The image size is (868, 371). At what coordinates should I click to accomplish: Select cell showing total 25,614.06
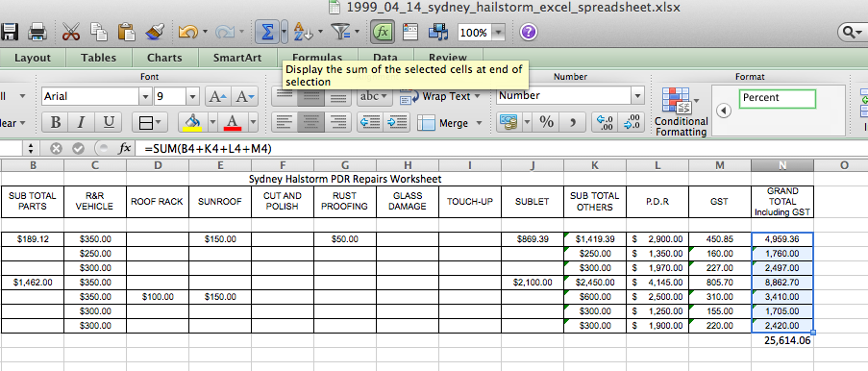tap(782, 340)
